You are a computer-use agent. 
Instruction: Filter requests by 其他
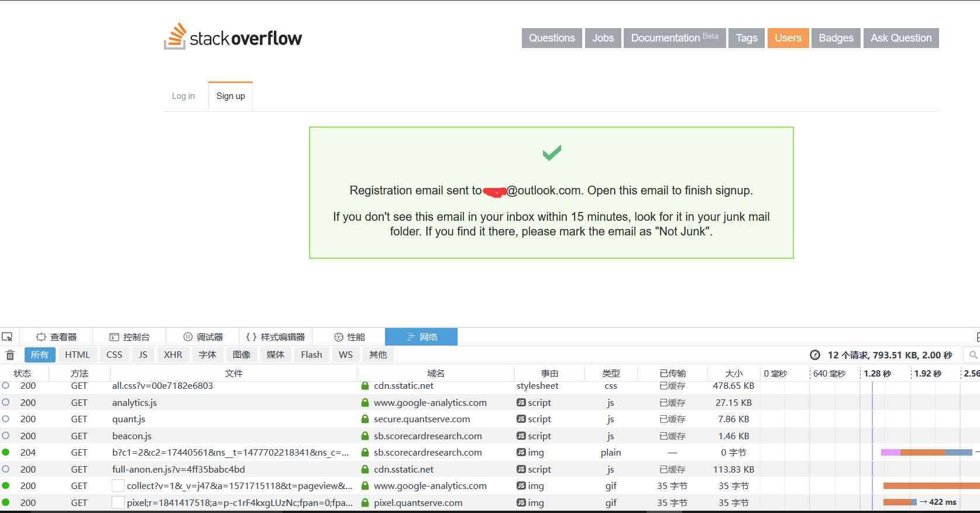(378, 355)
